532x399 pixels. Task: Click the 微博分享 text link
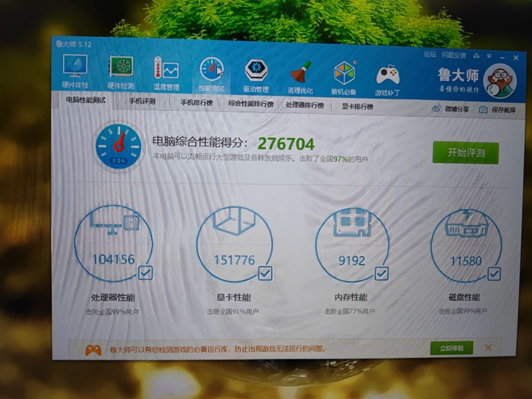tap(457, 109)
